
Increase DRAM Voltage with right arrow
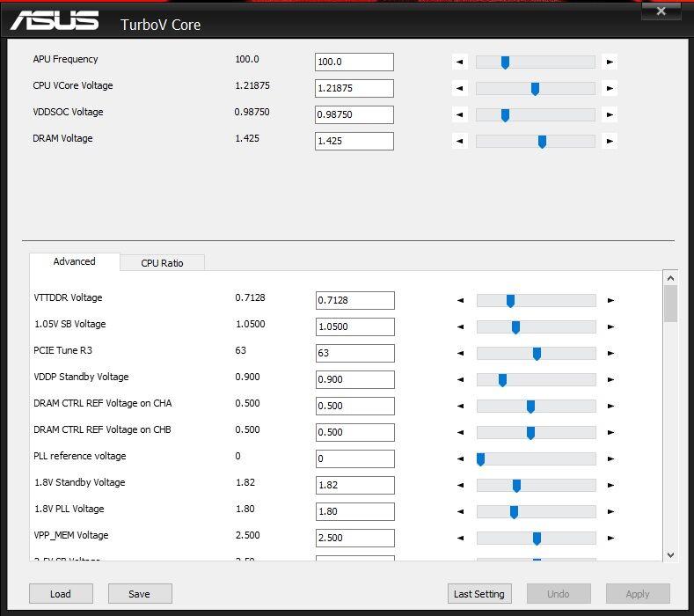click(610, 142)
